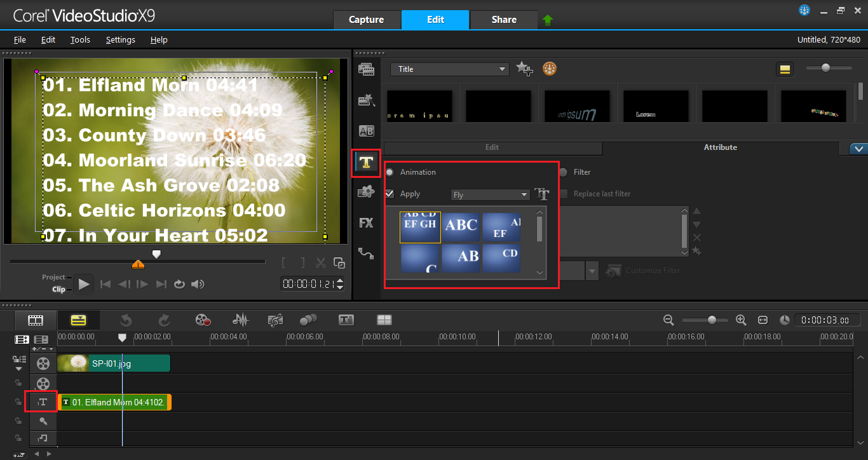Jump to Home start of clip
Image resolution: width=868 pixels, height=460 pixels.
coord(106,284)
